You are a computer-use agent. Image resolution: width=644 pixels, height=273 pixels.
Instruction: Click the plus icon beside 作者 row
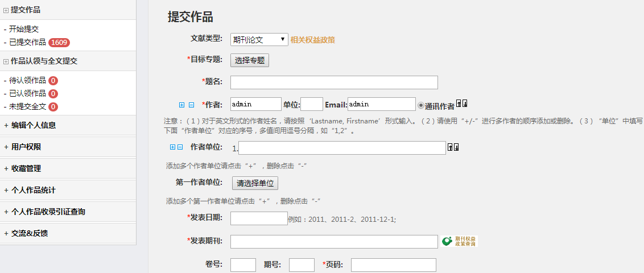pyautogui.click(x=182, y=105)
